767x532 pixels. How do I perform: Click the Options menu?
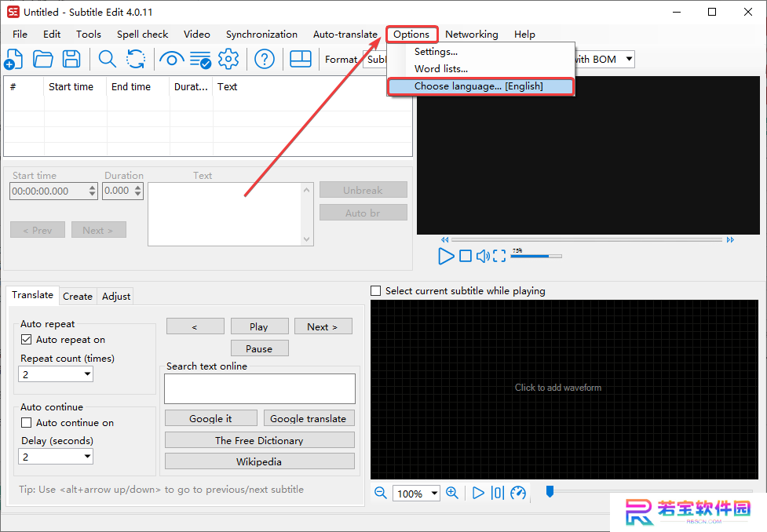pyautogui.click(x=411, y=35)
